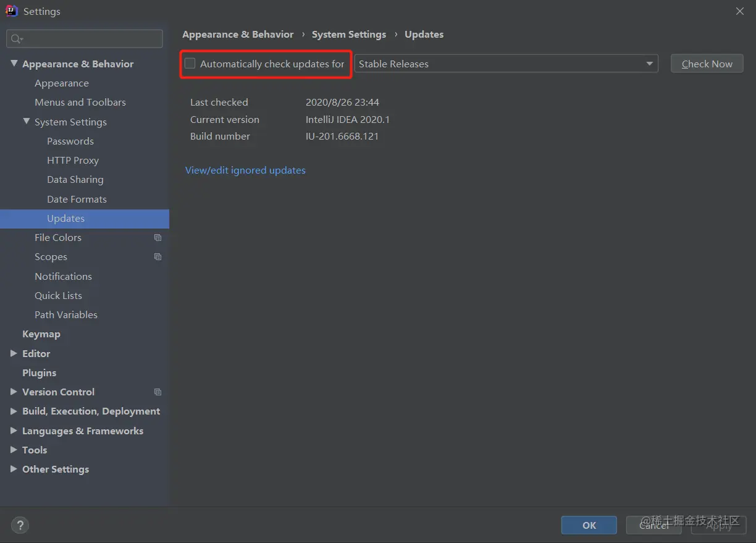Click build number IU-201.6668.121
The image size is (756, 543).
coord(342,137)
